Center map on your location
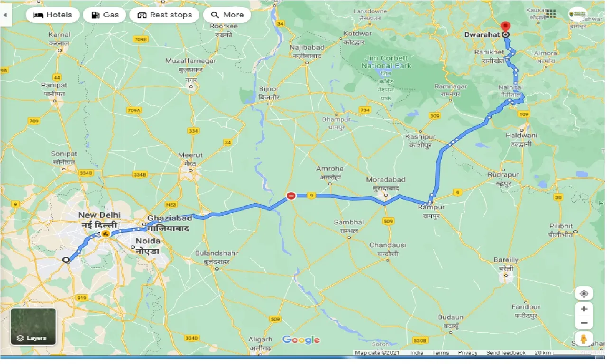The width and height of the screenshot is (607, 364). (x=584, y=293)
